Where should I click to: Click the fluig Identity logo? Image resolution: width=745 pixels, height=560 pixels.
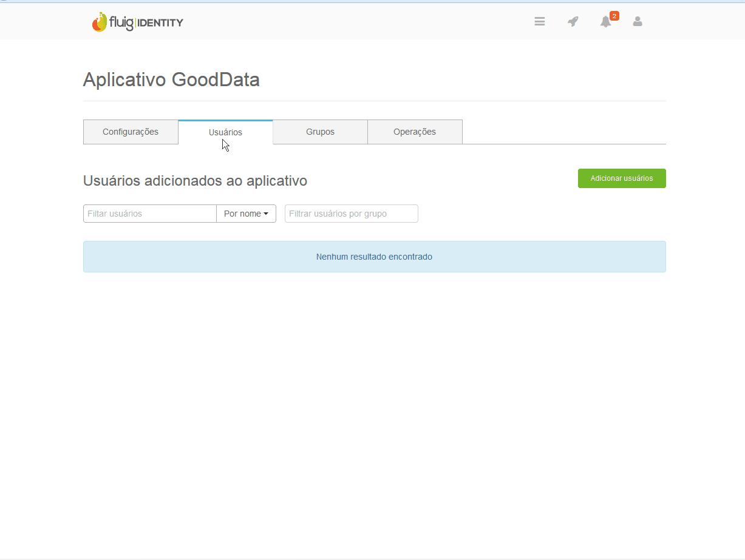[x=138, y=22]
